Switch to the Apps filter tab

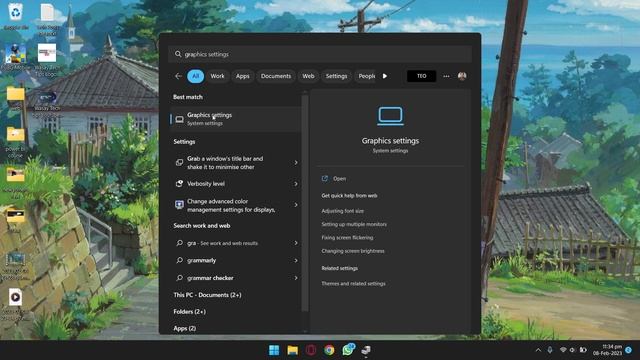(242, 76)
